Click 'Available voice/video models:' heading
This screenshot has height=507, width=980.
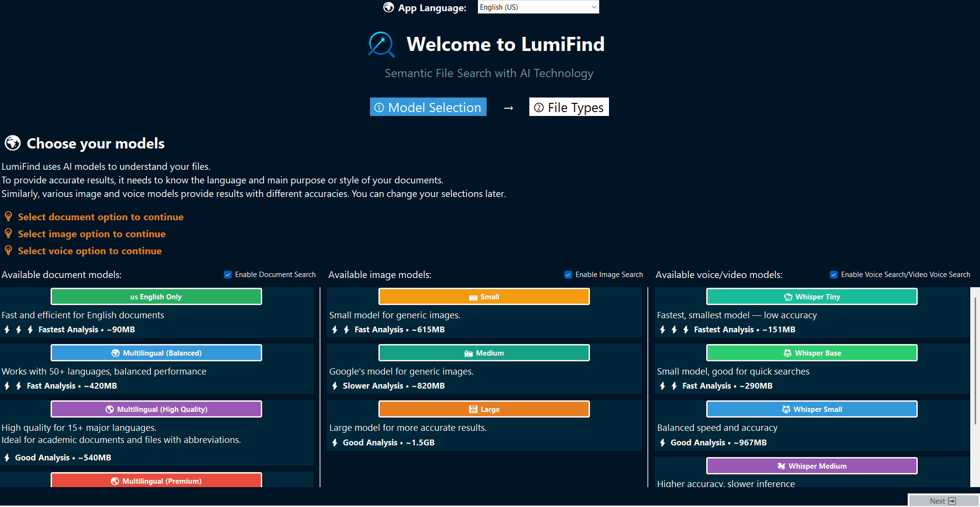tap(719, 275)
